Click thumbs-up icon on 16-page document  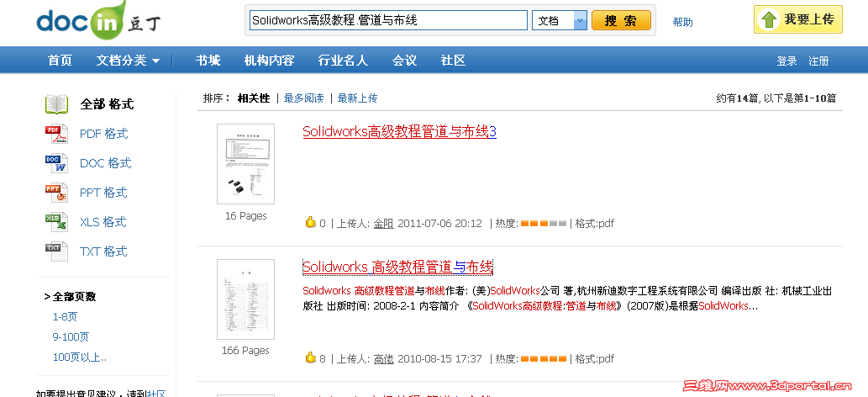coord(311,222)
